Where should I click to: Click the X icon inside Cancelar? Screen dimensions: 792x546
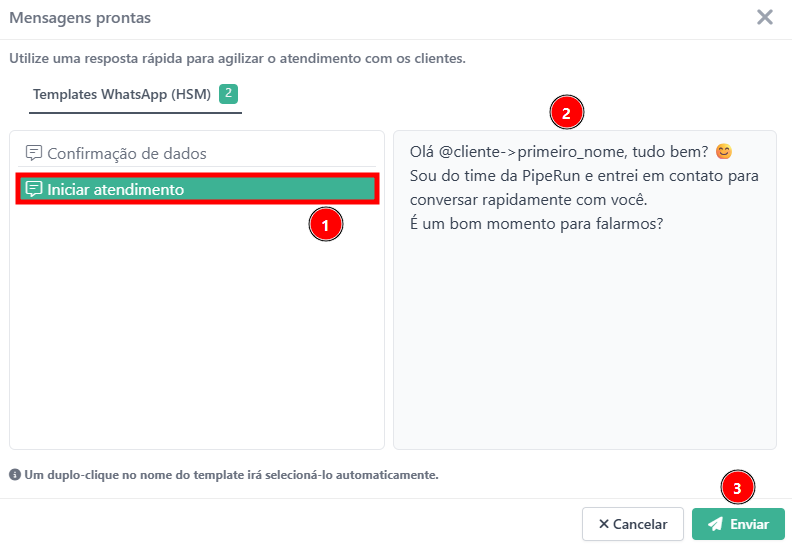pyautogui.click(x=604, y=524)
